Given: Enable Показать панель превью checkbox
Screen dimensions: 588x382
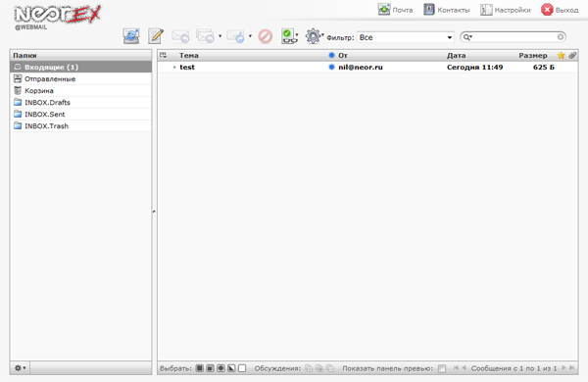Looking at the screenshot, I should click(442, 368).
